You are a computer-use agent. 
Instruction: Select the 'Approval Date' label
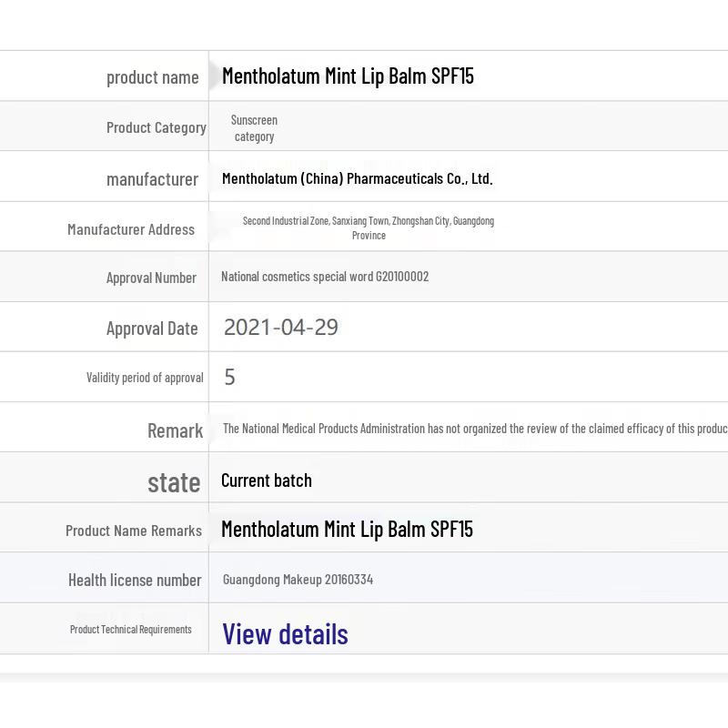(x=152, y=329)
